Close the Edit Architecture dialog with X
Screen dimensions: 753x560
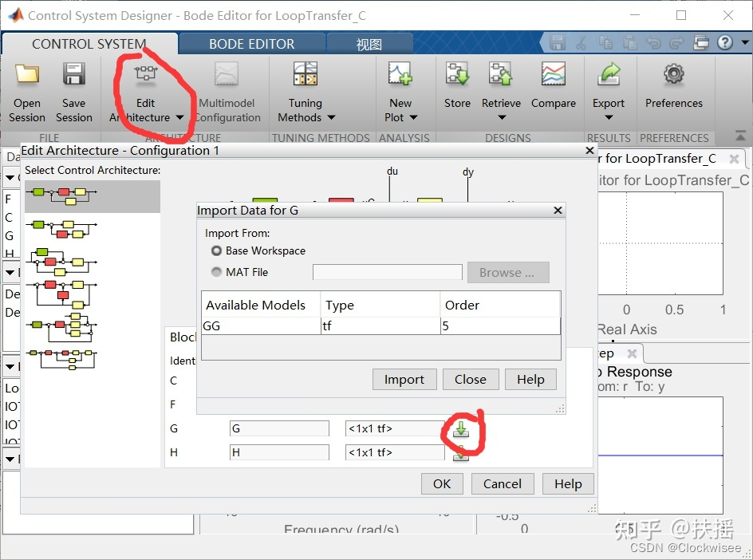click(x=589, y=150)
